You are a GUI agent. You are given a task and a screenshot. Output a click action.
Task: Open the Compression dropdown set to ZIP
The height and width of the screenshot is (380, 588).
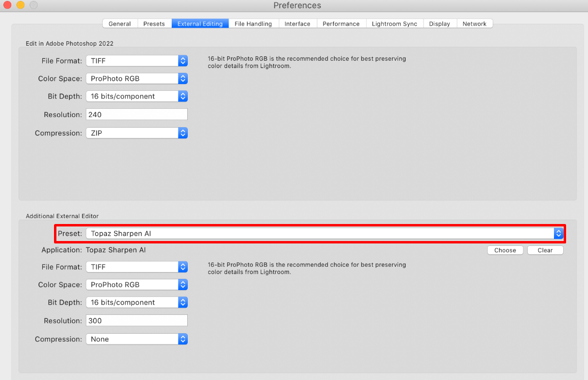pos(137,133)
